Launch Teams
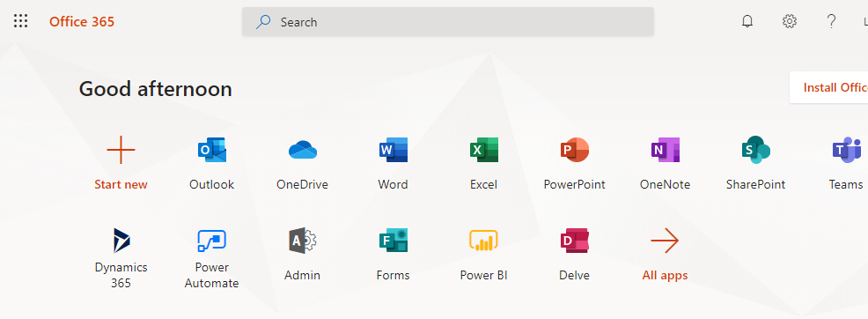Viewport: 868px width, 319px height. [846, 150]
